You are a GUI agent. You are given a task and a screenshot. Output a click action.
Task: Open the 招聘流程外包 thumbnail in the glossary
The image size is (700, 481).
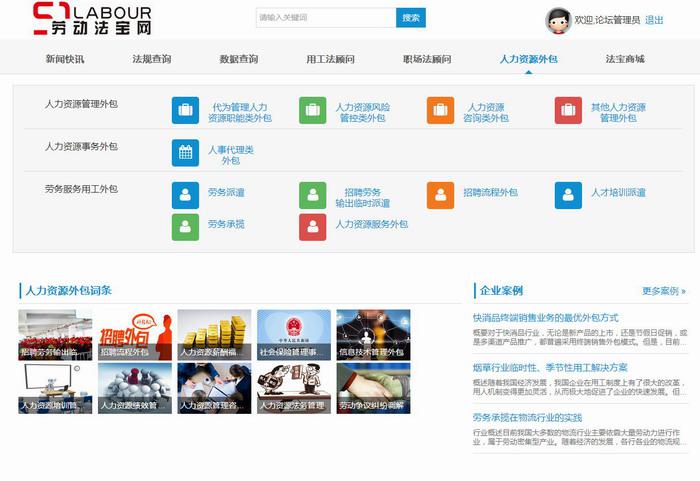click(x=135, y=335)
